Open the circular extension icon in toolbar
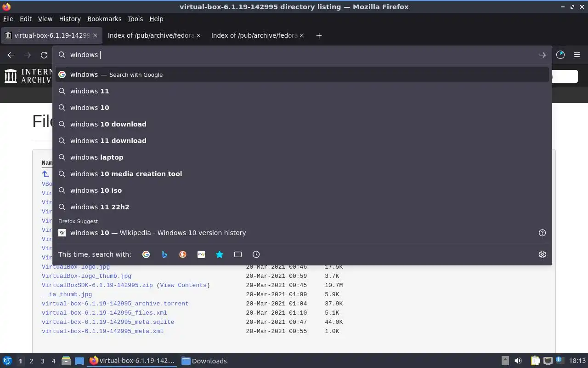The height and width of the screenshot is (368, 588). point(560,55)
